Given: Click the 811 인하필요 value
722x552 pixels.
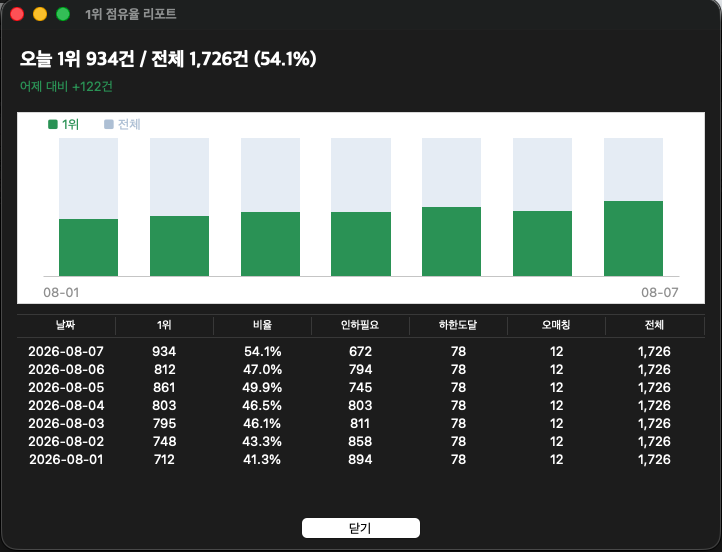Looking at the screenshot, I should coord(360,424).
